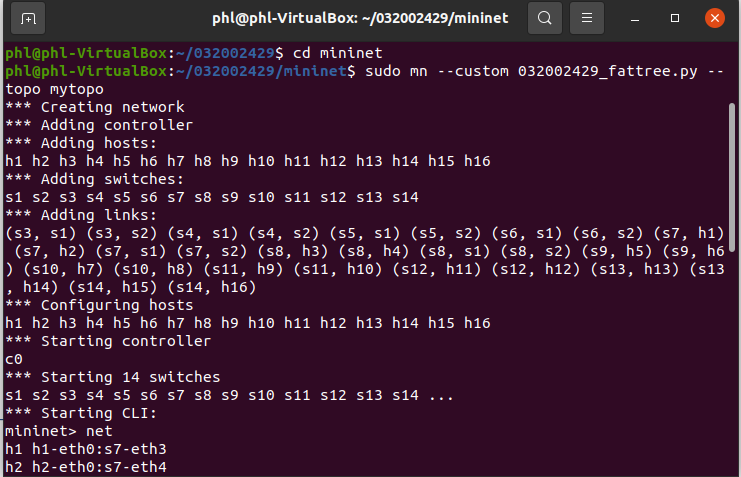Open the hamburger menu
Screen dimensions: 741x477
click(x=586, y=18)
